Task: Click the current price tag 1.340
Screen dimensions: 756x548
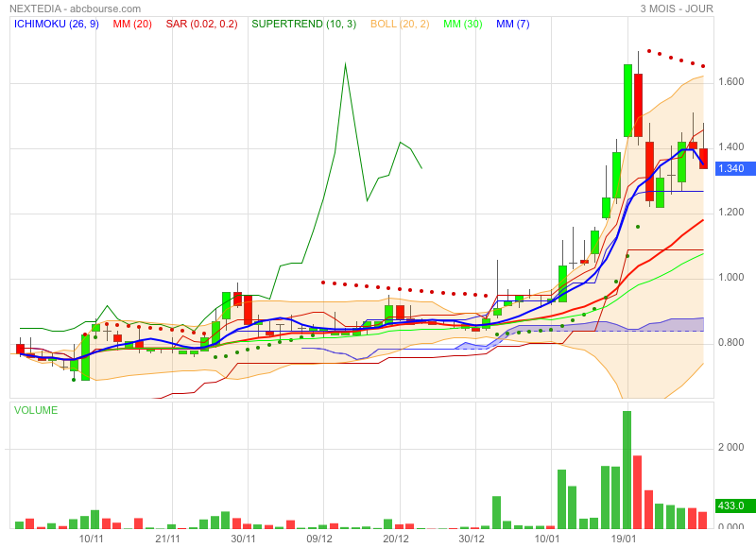Action: point(735,168)
